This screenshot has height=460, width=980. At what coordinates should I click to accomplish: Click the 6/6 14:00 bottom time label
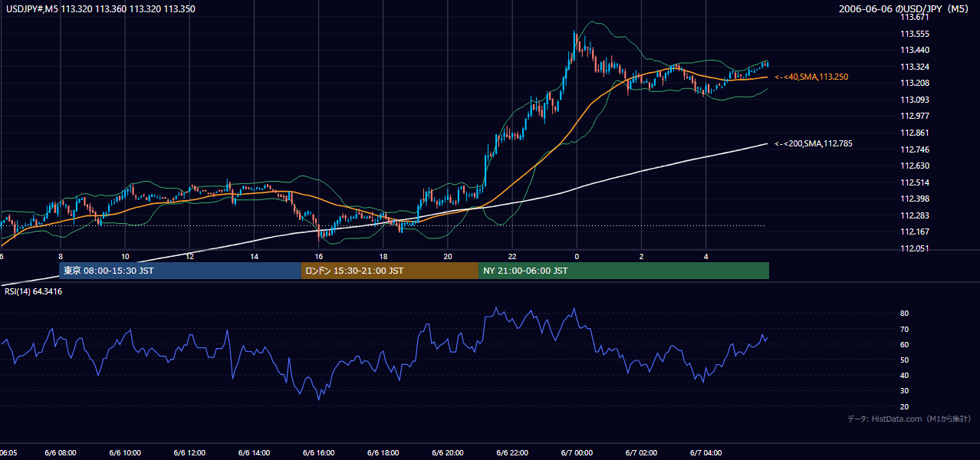pos(254,453)
